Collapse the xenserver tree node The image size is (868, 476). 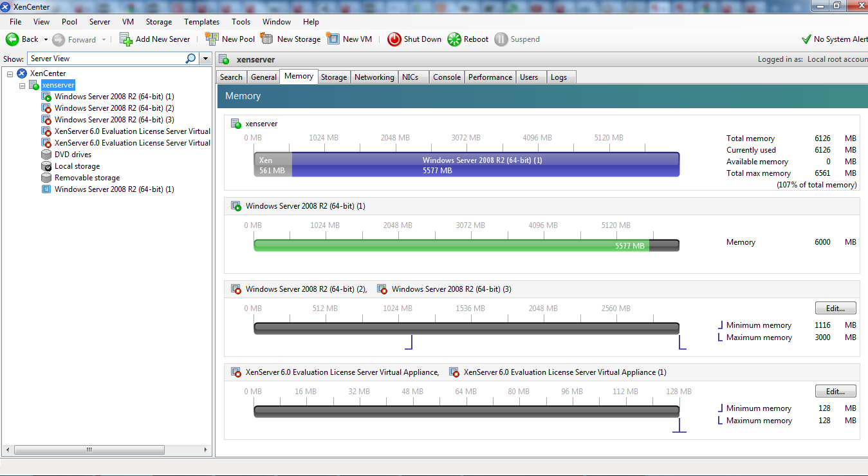pyautogui.click(x=23, y=85)
